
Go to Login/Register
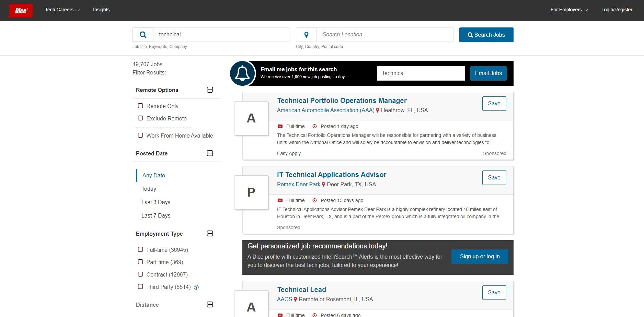point(617,10)
